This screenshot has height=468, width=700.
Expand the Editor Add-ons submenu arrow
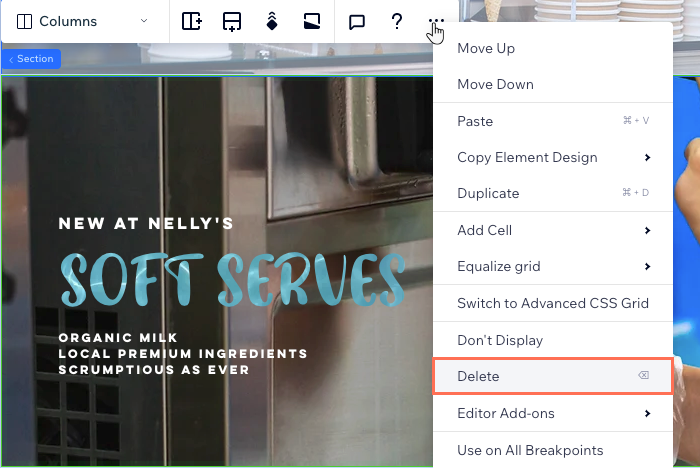647,414
